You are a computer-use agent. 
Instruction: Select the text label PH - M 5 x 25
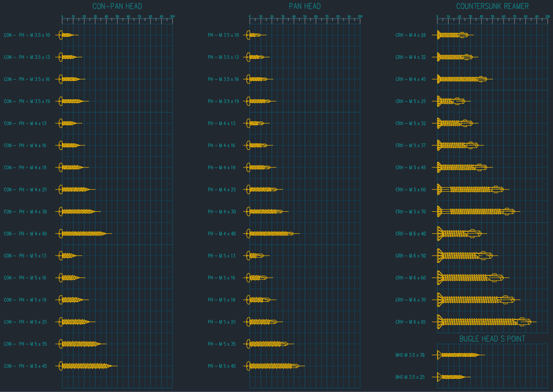pos(221,322)
